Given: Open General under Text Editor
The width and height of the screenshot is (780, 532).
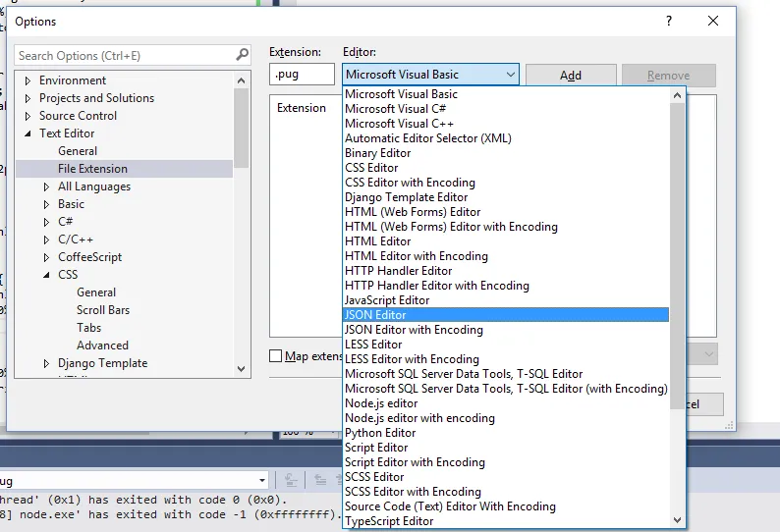Looking at the screenshot, I should [77, 151].
